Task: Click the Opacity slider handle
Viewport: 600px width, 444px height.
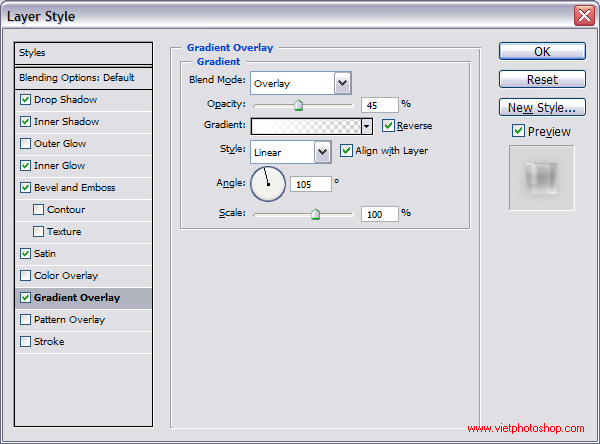Action: click(x=298, y=104)
